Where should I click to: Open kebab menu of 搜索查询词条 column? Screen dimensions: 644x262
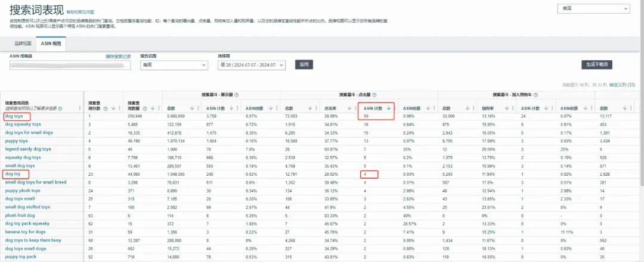(x=80, y=108)
